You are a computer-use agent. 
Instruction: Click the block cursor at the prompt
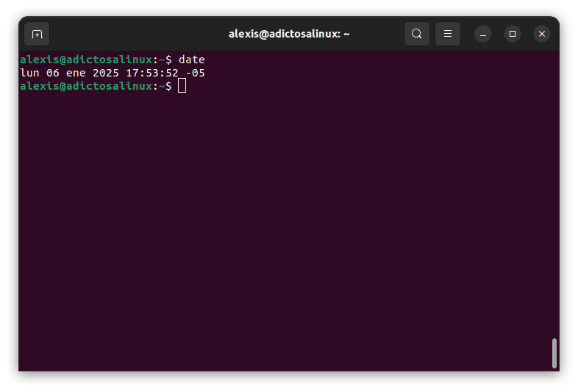(182, 87)
